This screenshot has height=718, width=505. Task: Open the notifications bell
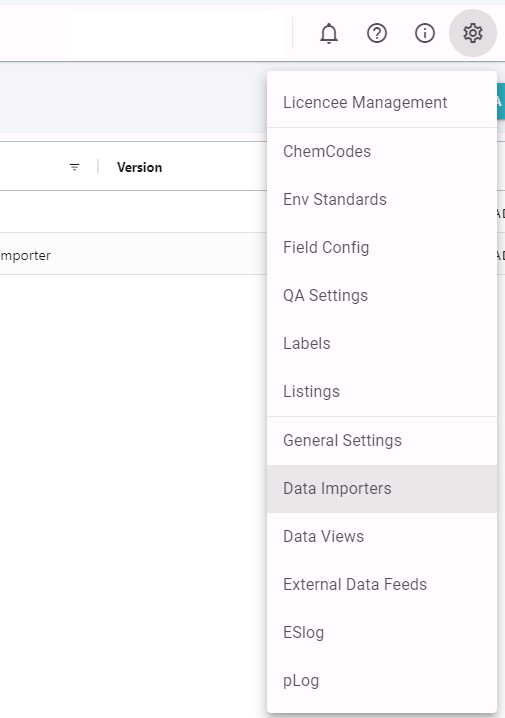(x=329, y=33)
